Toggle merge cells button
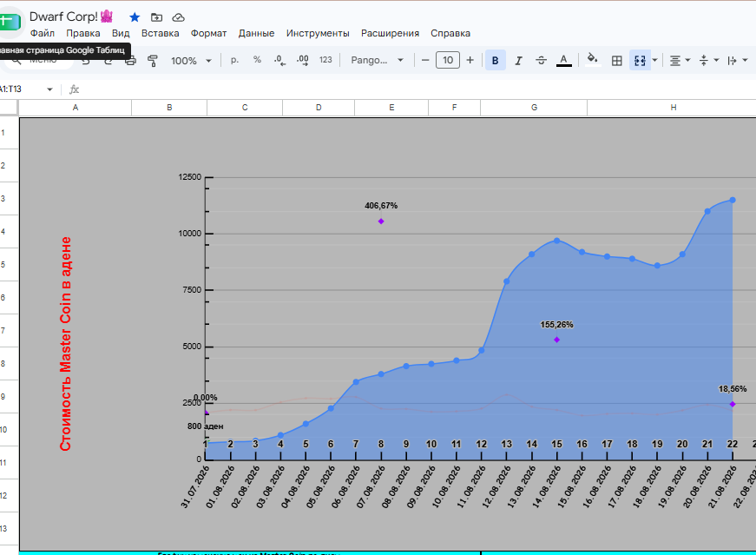This screenshot has width=756, height=555. [x=640, y=60]
